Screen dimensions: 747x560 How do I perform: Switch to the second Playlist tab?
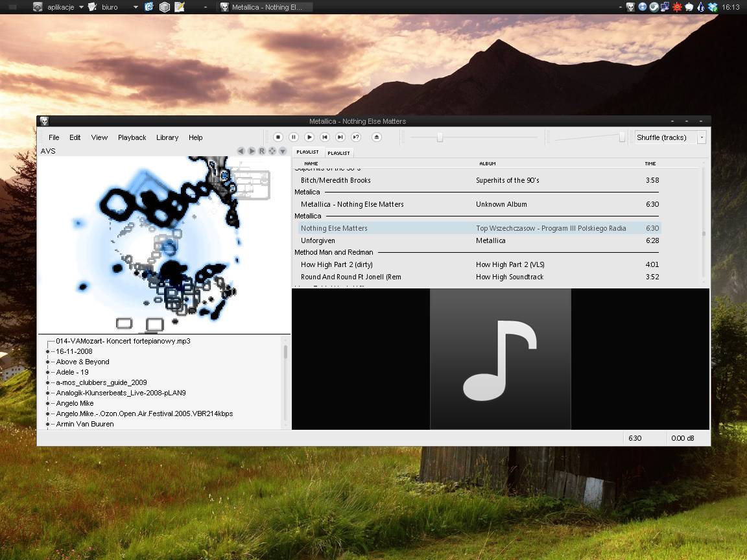[x=338, y=153]
